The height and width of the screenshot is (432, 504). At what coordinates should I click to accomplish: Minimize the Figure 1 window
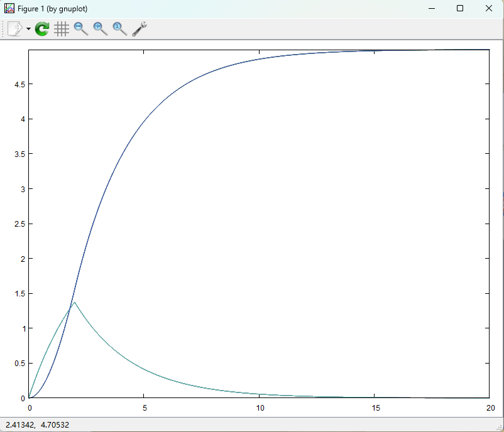pos(431,9)
